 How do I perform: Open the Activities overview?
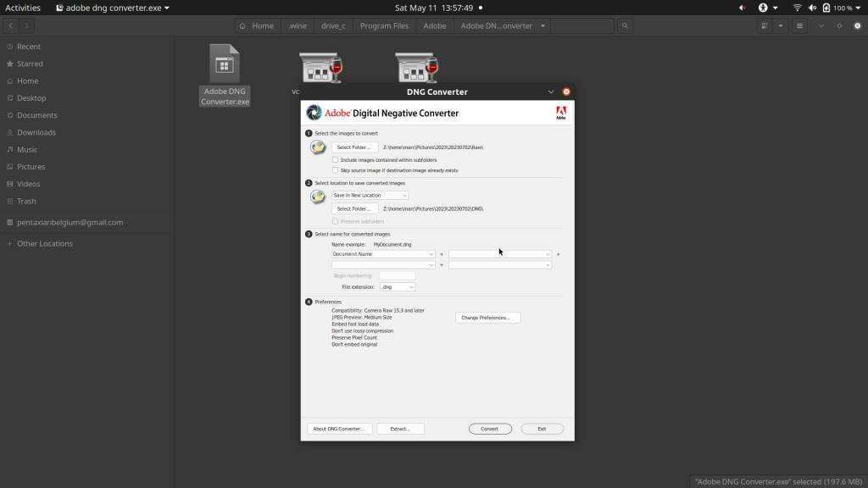[23, 8]
